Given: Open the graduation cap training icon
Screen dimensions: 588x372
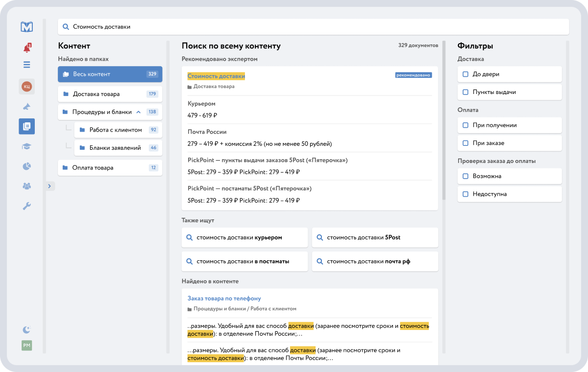Looking at the screenshot, I should coord(26,146).
